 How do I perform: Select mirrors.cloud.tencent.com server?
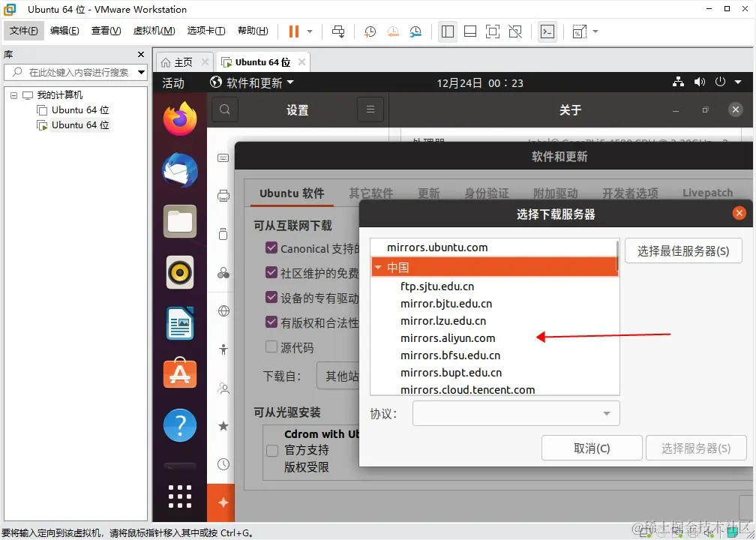pyautogui.click(x=468, y=389)
